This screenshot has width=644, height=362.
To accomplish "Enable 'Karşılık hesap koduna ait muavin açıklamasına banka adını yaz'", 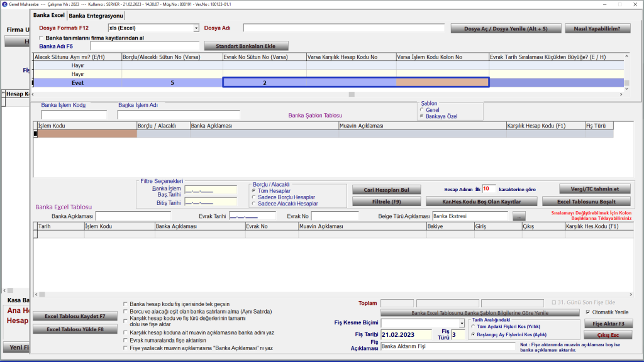I will (x=126, y=332).
